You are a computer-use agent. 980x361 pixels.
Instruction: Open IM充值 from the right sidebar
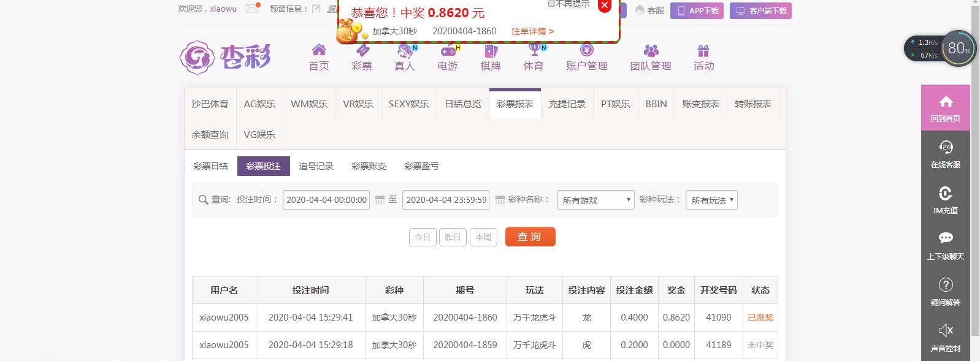pyautogui.click(x=946, y=200)
